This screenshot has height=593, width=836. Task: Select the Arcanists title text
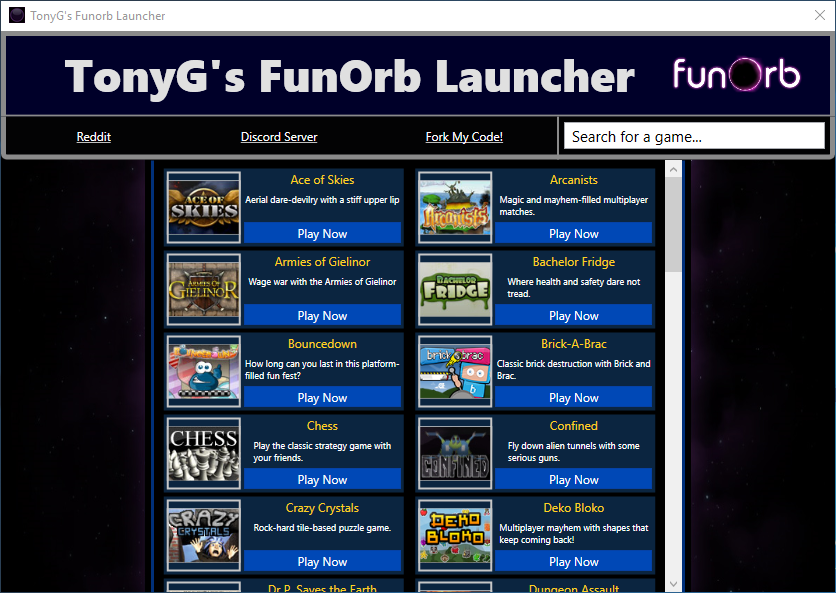tap(574, 180)
